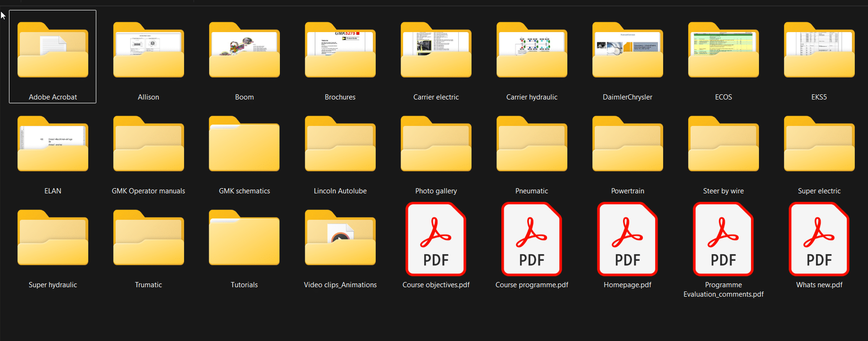Click the 'GMK schematics' folder name
This screenshot has height=341, width=868.
click(x=244, y=191)
